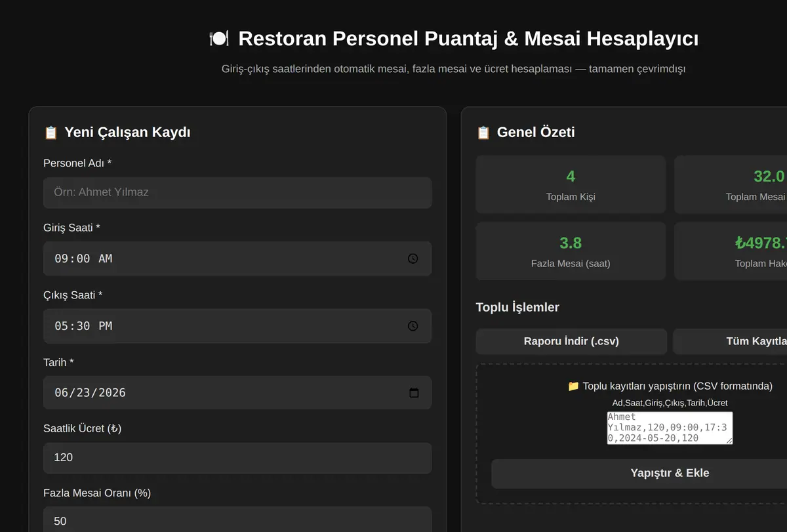Click the Toplam Mesai card showing 32.0

coord(731,184)
